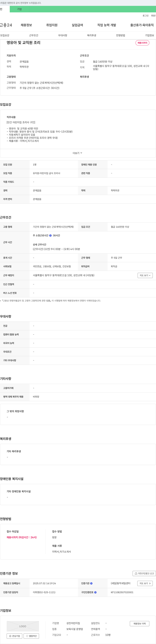This screenshot has height=644, width=156.
Task: Jump to 전형방법 section tab
Action: tap(121, 36)
